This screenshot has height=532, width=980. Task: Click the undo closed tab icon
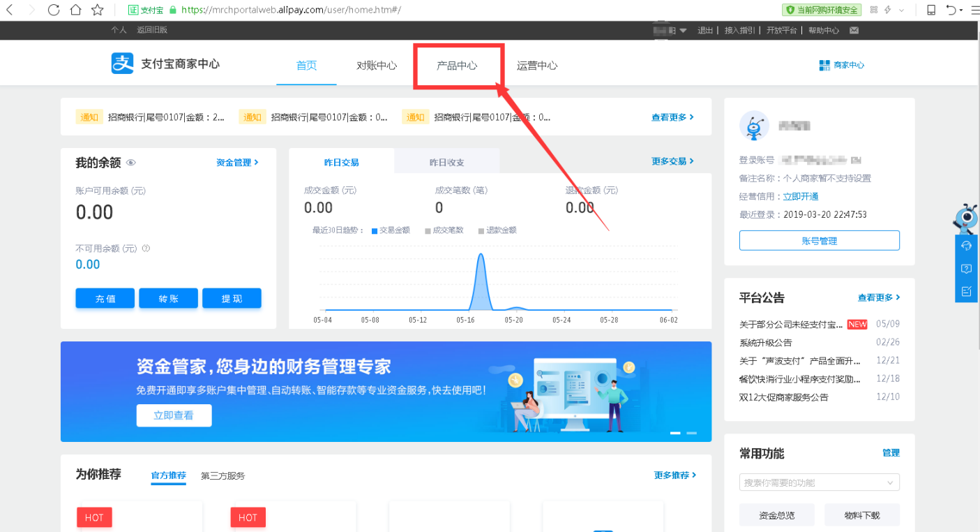point(951,10)
